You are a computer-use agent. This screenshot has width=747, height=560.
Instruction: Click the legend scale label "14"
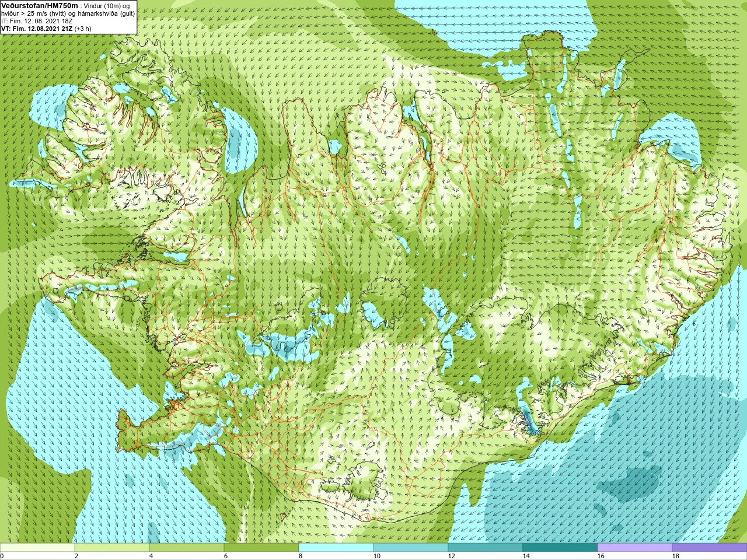[526, 556]
